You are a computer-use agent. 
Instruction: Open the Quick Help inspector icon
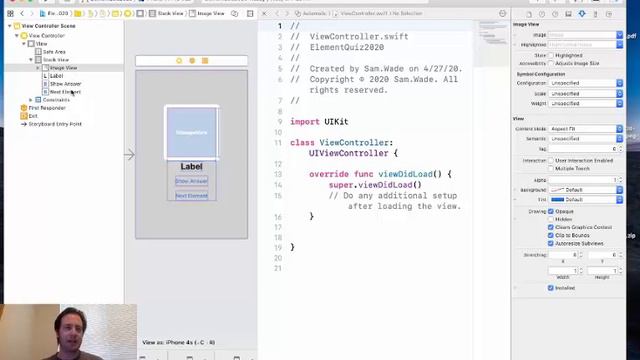[x=555, y=14]
